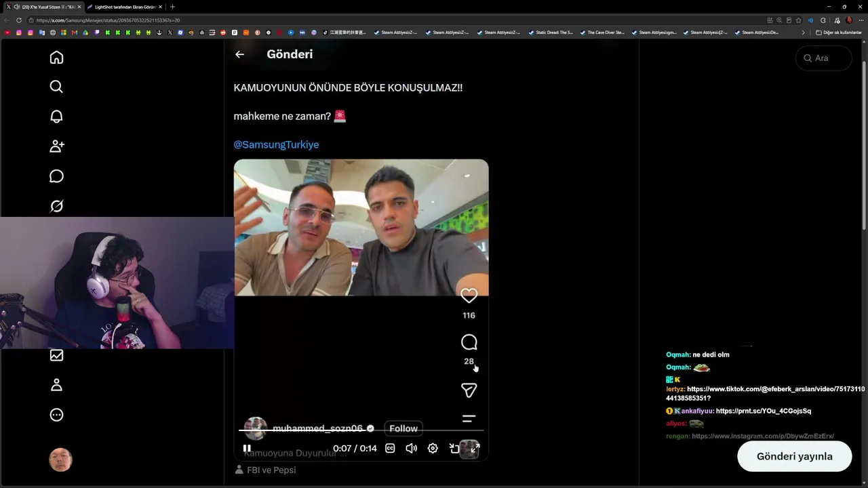Like the video using heart icon
The width and height of the screenshot is (868, 488).
(x=469, y=296)
